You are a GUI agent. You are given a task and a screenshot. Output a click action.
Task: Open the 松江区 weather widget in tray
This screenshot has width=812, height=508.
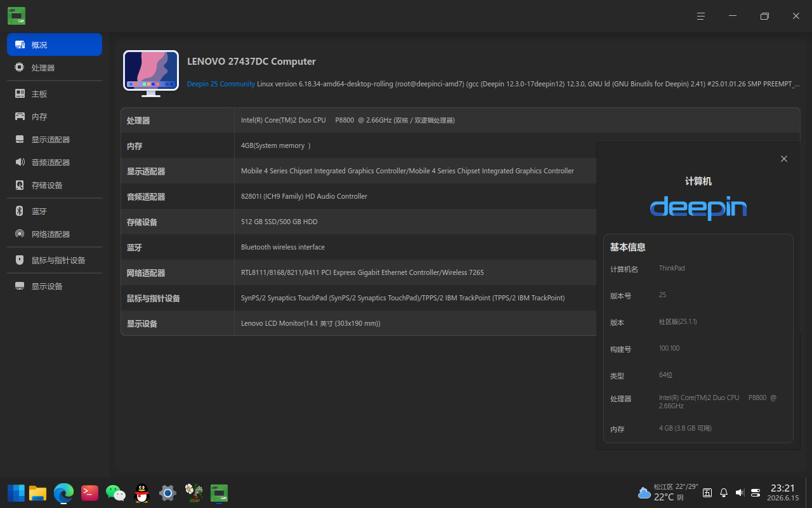(x=667, y=492)
